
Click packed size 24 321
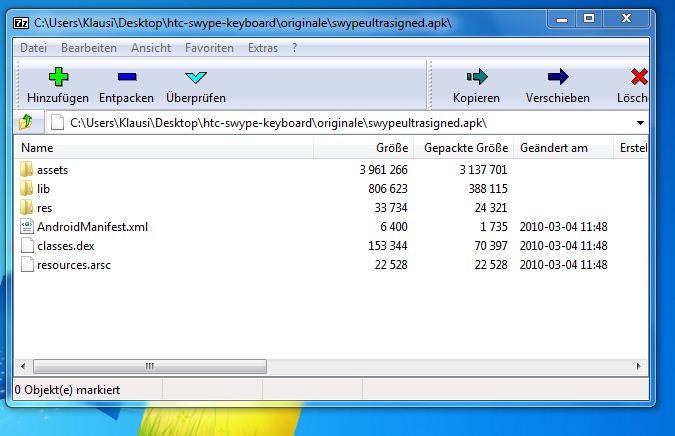[491, 207]
